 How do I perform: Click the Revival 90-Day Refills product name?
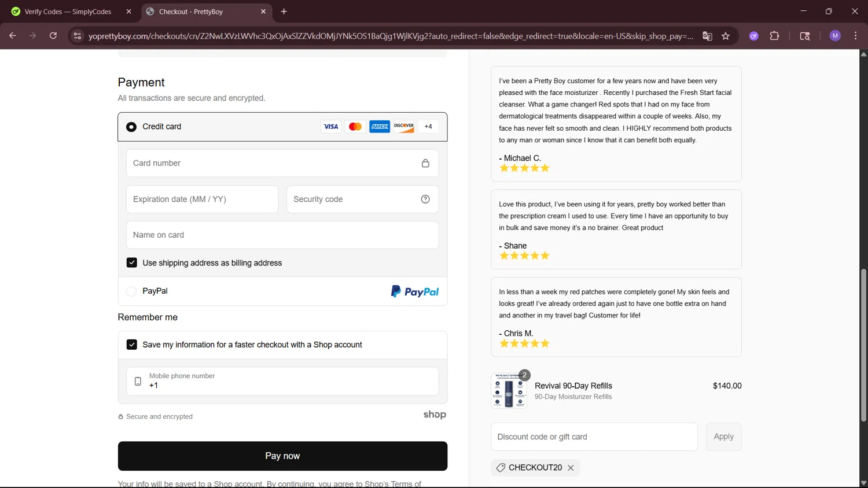(x=573, y=386)
